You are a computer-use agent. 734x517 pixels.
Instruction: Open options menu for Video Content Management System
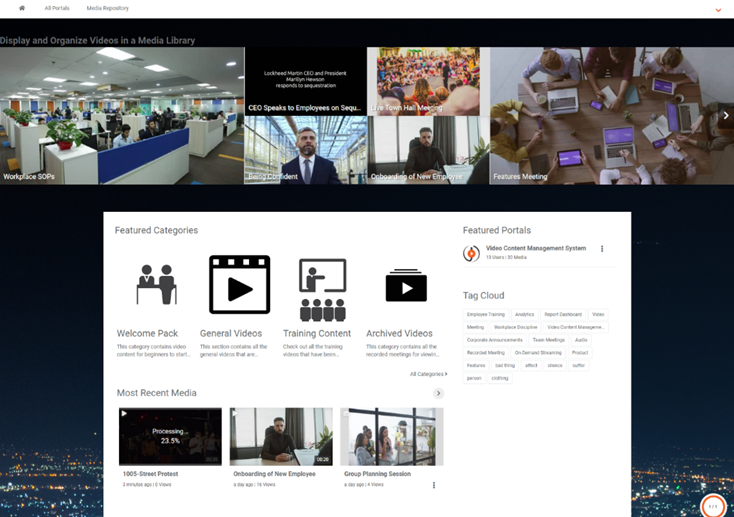pos(602,249)
